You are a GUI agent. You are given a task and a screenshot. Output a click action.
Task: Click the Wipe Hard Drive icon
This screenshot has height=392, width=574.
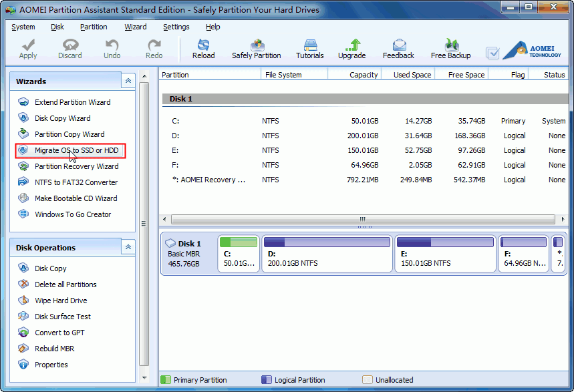pyautogui.click(x=23, y=300)
